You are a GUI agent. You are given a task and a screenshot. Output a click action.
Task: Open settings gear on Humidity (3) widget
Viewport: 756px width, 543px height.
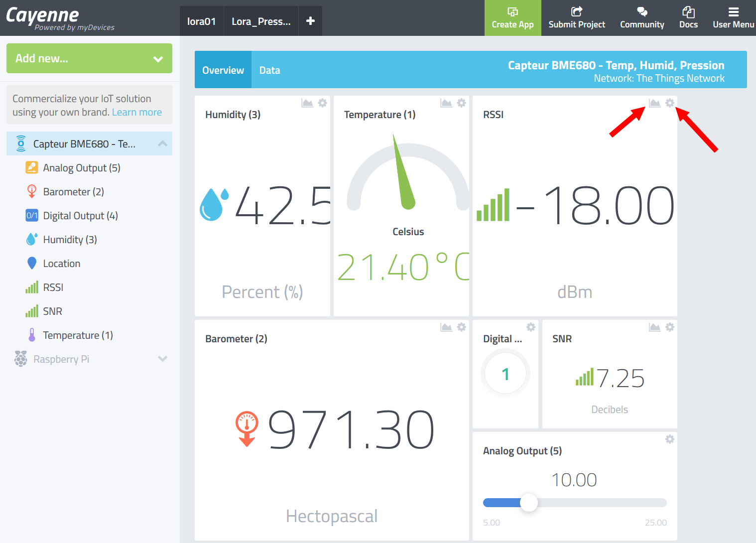323,103
